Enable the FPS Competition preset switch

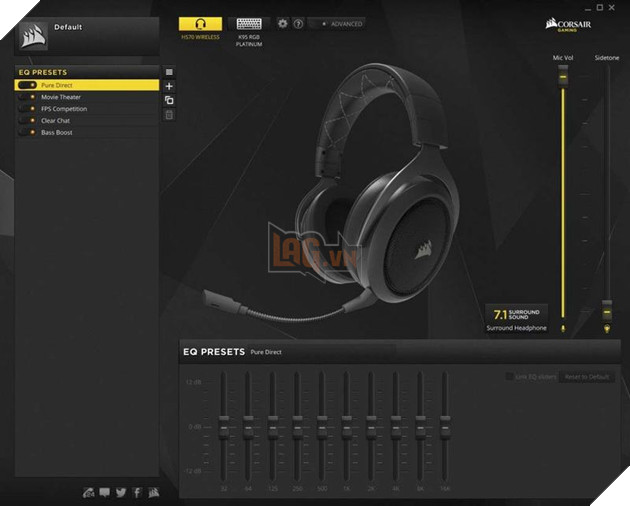coord(28,109)
